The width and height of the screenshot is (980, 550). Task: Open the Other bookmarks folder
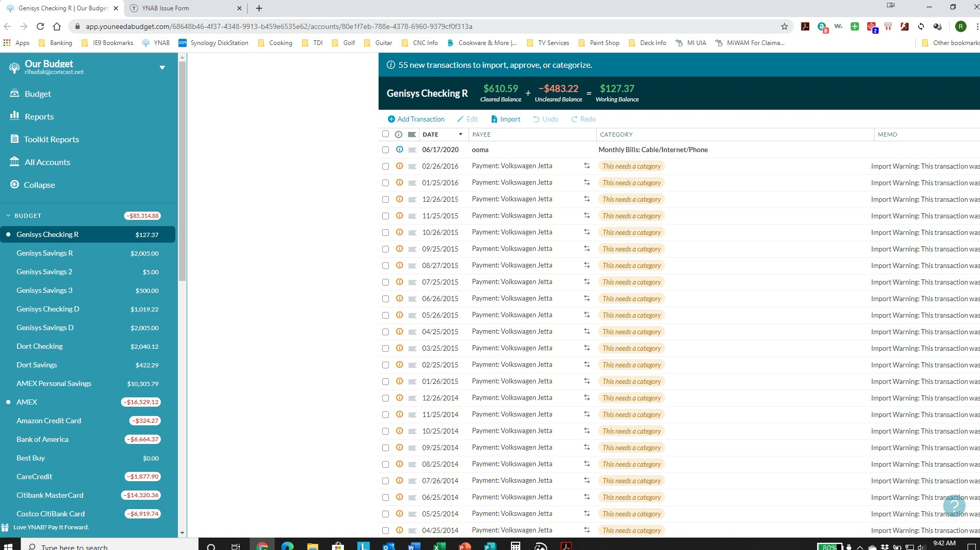[951, 43]
